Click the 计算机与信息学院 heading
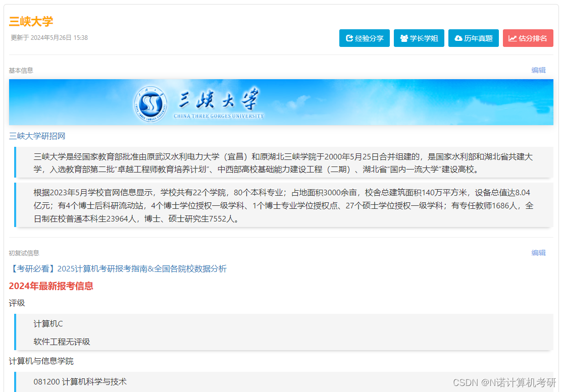 tap(41, 361)
